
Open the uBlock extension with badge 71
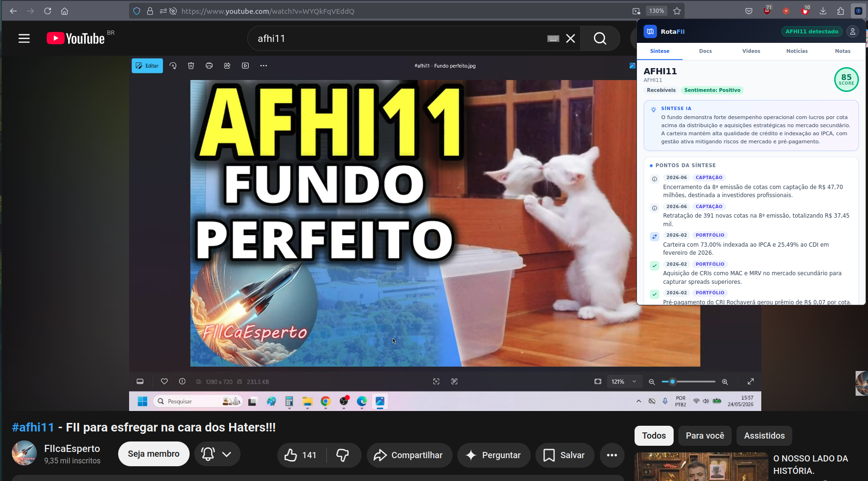(x=767, y=10)
